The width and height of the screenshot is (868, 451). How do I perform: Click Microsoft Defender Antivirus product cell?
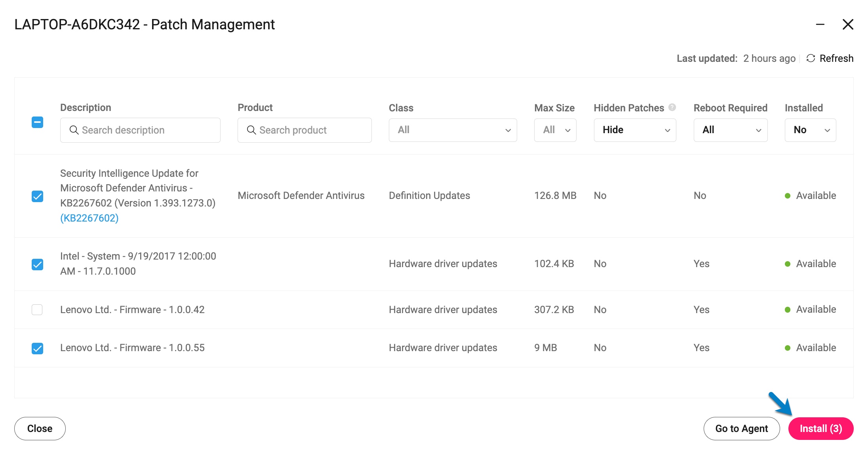click(301, 195)
